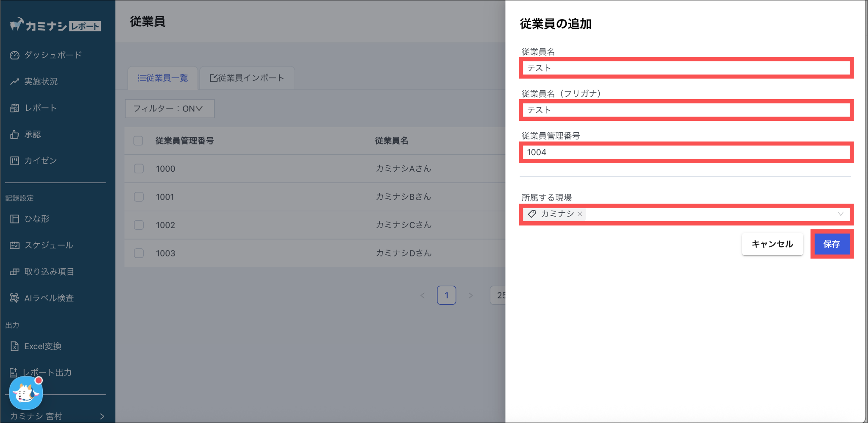The image size is (868, 423).
Task: Click the Dashboard gauge icon in sidebar
Action: coord(15,55)
